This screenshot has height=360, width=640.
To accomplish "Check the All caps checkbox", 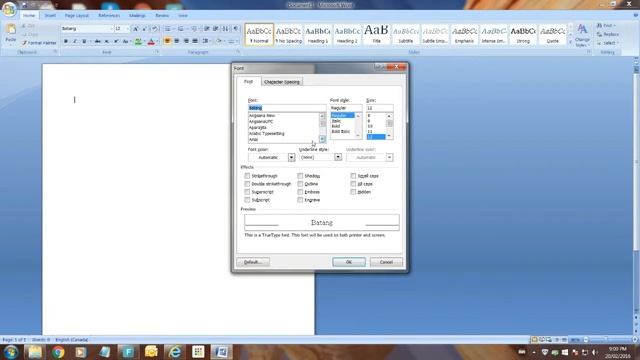I will (x=353, y=184).
